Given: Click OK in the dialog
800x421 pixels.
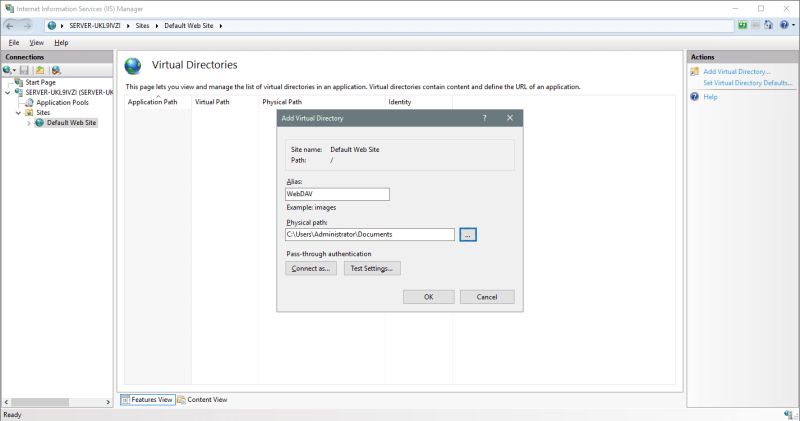Looking at the screenshot, I should click(x=429, y=297).
